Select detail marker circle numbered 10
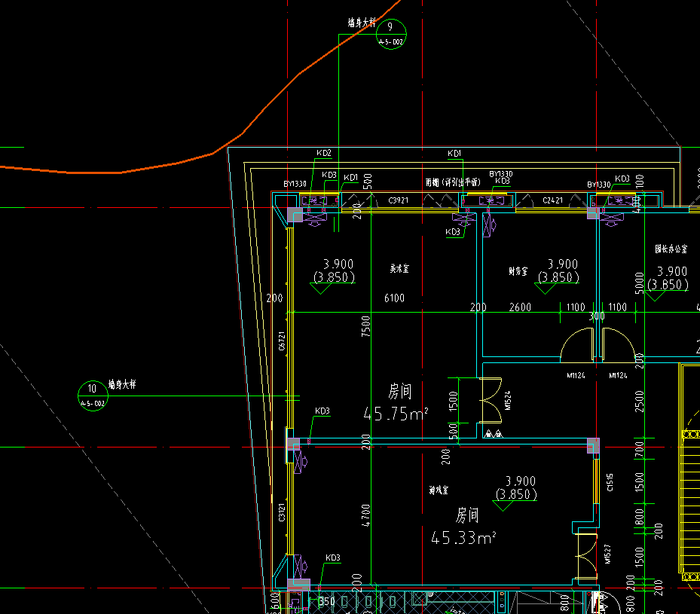This screenshot has width=700, height=614. [x=93, y=396]
